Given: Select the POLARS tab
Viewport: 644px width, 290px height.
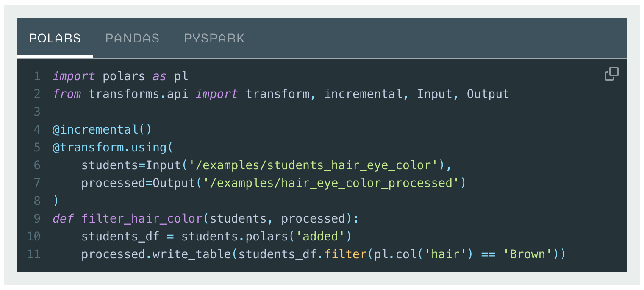Looking at the screenshot, I should (55, 38).
